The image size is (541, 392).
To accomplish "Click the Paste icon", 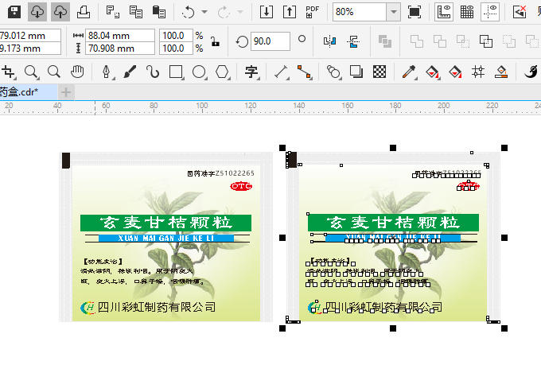I will click(x=159, y=12).
